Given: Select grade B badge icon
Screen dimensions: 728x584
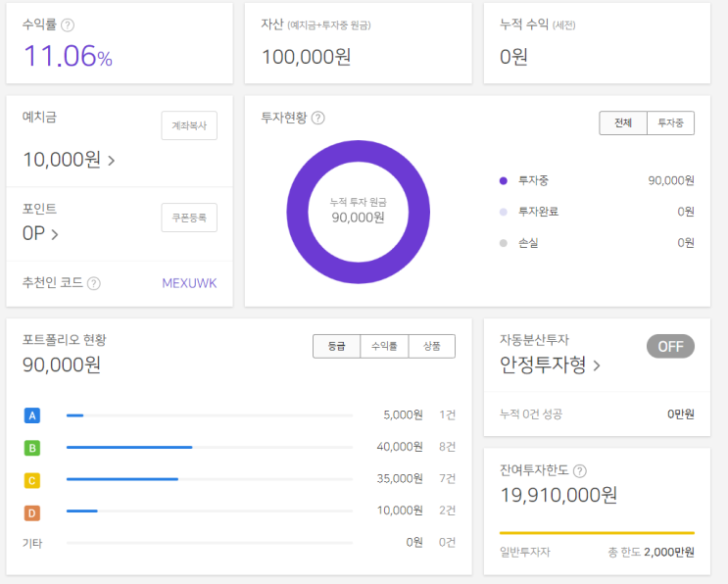Looking at the screenshot, I should tap(32, 448).
